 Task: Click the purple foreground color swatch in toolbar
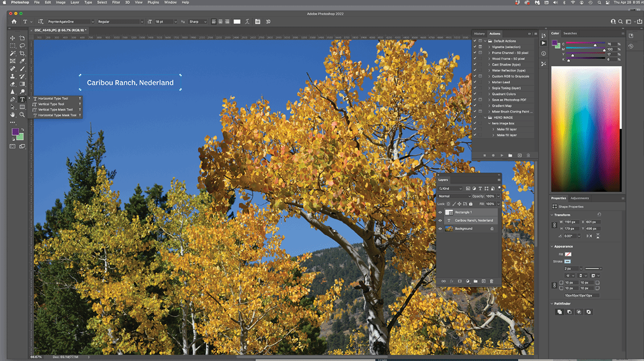(x=16, y=132)
